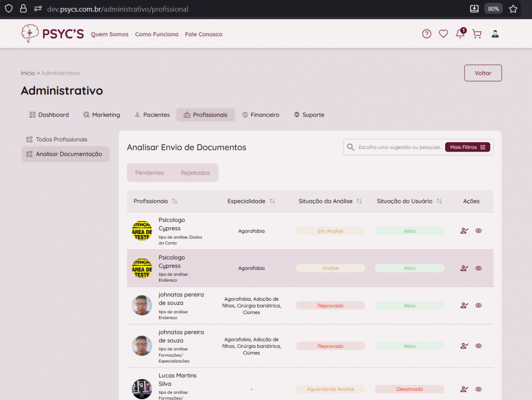Click the Voltar button

[483, 73]
